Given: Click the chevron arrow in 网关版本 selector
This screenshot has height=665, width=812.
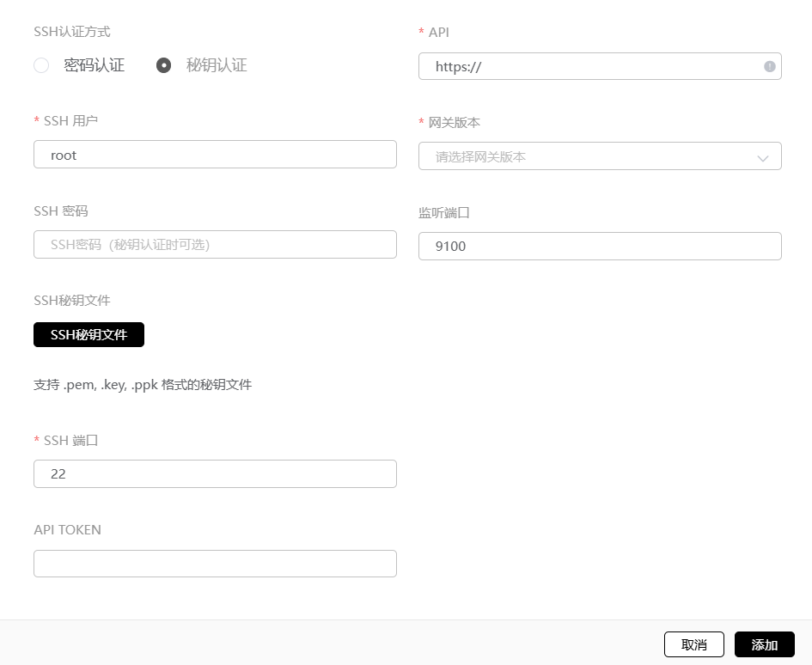Looking at the screenshot, I should (762, 158).
